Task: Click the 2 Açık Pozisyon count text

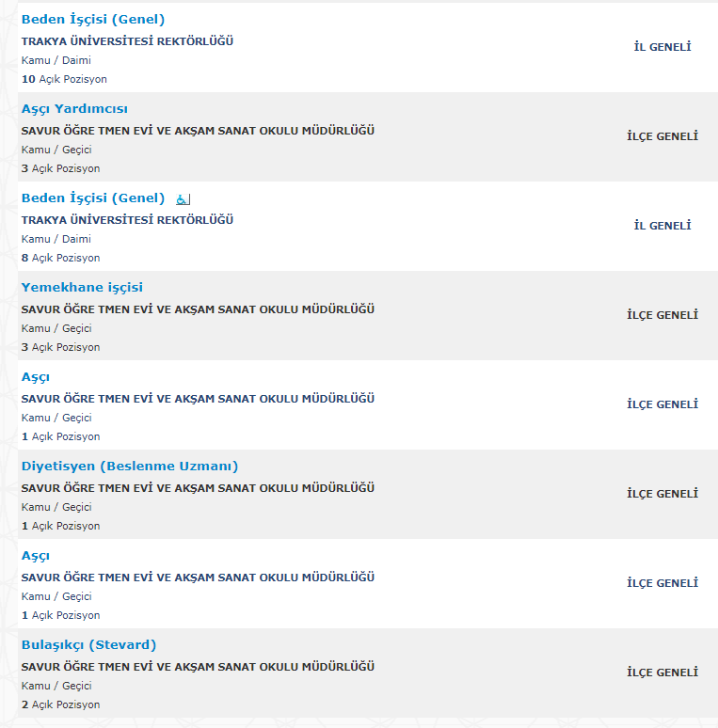Action: click(60, 704)
